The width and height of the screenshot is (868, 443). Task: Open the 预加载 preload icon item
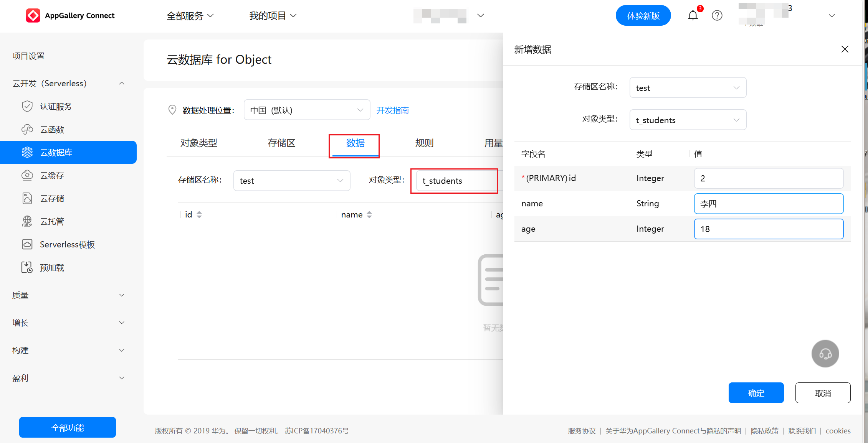point(27,267)
